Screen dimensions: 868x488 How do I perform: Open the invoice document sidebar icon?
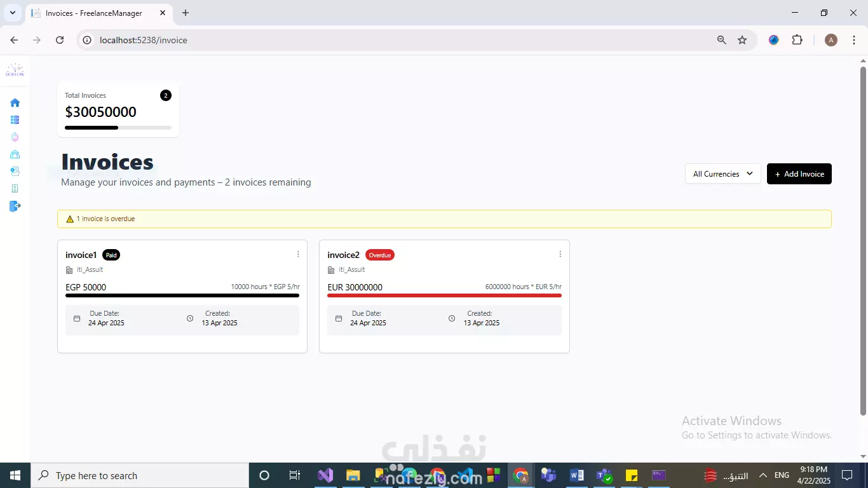coord(15,189)
